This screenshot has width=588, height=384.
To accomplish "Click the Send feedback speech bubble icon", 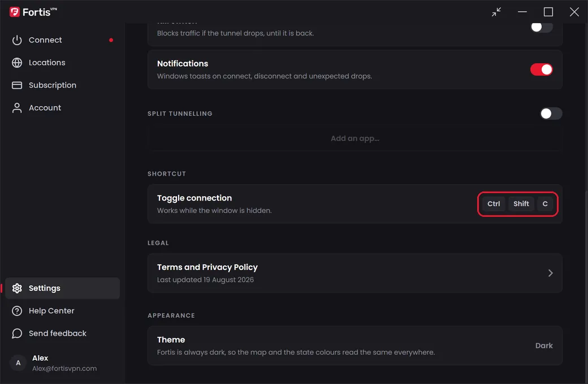I will (17, 333).
